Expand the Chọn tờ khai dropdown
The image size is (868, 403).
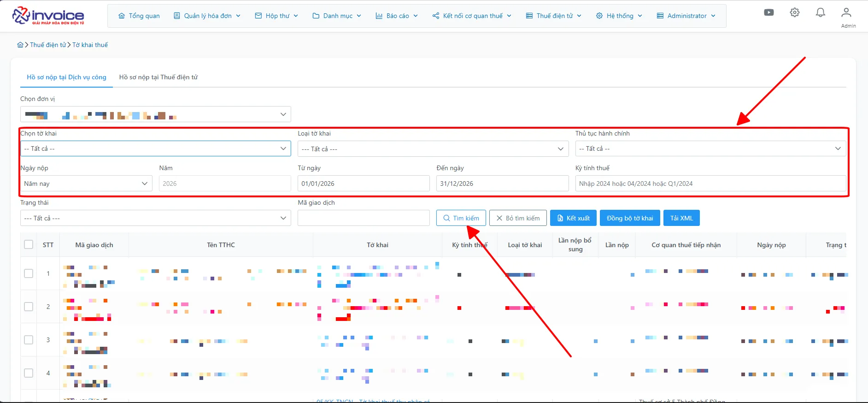pos(155,148)
